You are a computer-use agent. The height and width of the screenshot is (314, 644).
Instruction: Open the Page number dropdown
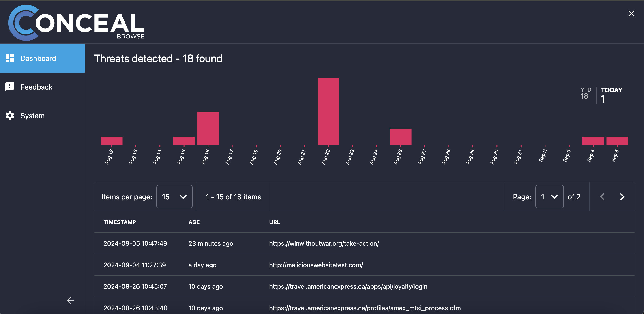pos(549,197)
